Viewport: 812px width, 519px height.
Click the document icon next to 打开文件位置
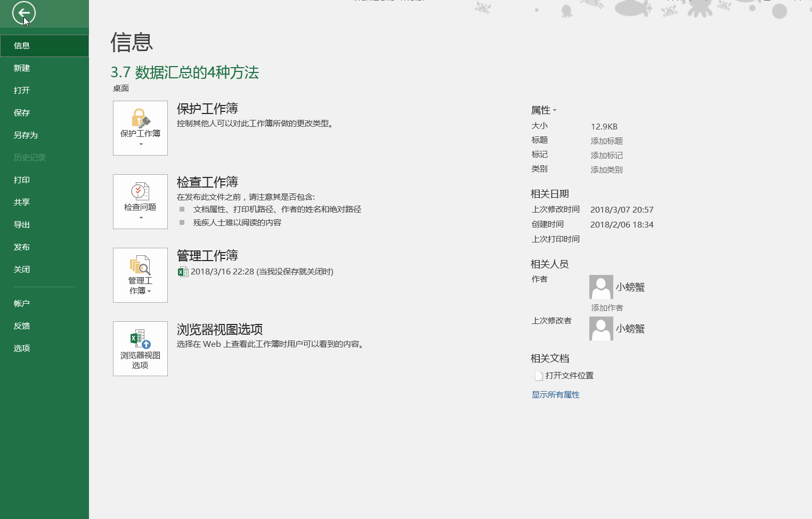[538, 375]
